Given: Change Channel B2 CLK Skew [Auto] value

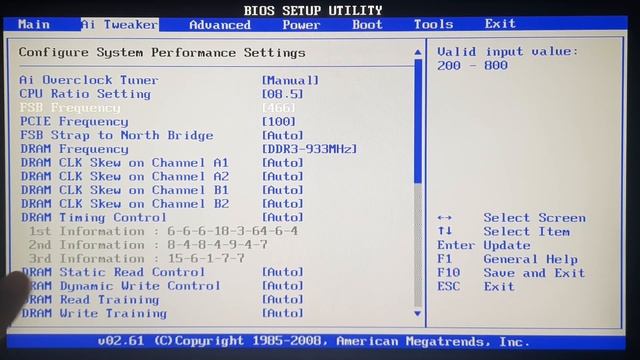Looking at the screenshot, I should coord(282,204).
